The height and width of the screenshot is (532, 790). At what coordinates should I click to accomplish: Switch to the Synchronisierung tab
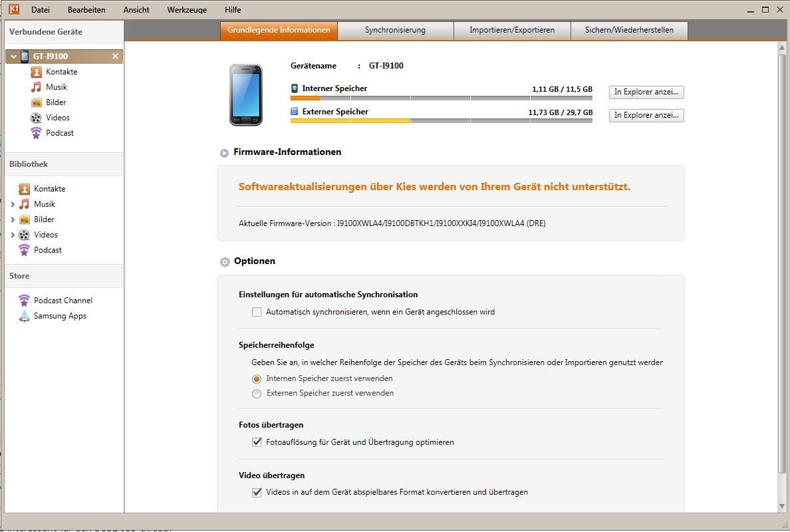(396, 30)
